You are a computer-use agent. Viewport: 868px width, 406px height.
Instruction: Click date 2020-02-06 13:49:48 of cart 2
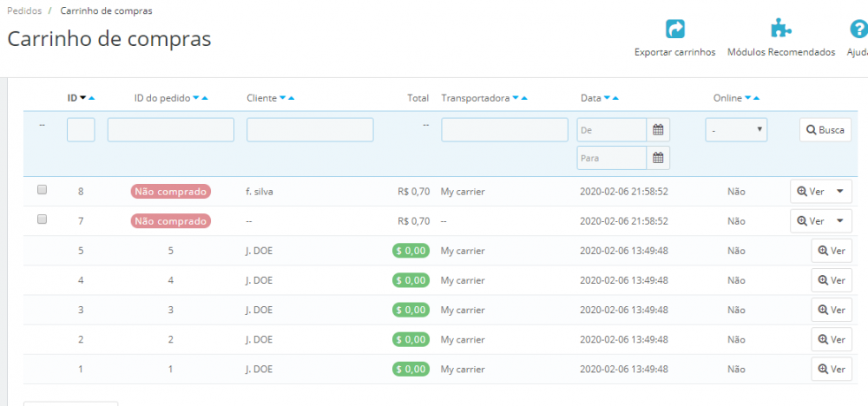(624, 339)
